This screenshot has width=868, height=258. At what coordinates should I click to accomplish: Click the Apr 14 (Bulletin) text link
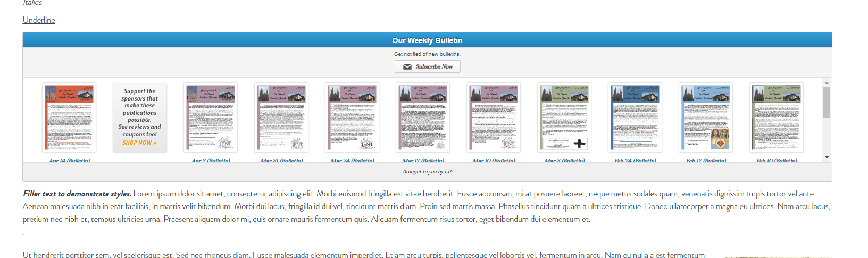click(69, 160)
